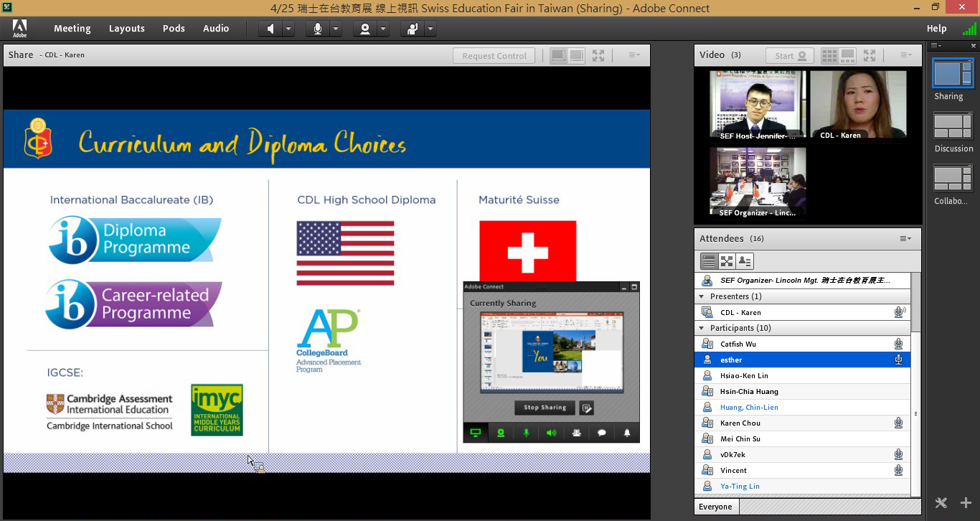Select attendee Catfish Wu
980x521 pixels.
[803, 344]
